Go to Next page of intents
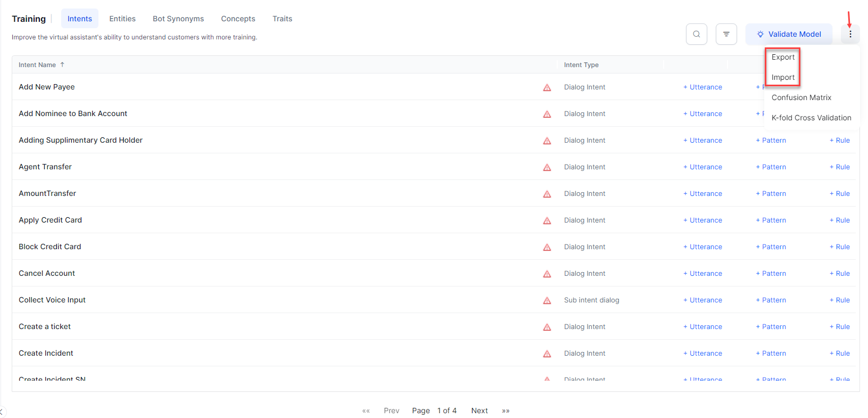 pos(479,411)
